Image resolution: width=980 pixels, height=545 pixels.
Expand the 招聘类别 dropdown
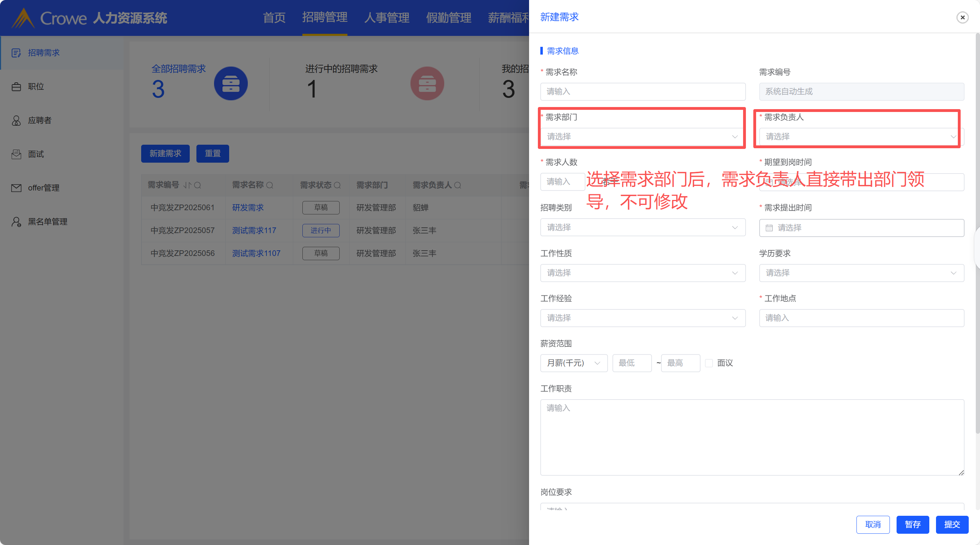click(x=642, y=227)
